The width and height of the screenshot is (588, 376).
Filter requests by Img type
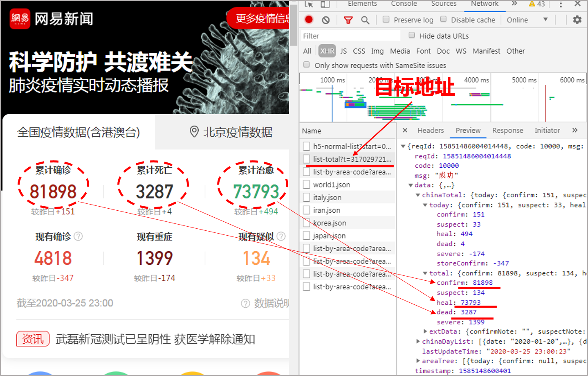[x=377, y=51]
